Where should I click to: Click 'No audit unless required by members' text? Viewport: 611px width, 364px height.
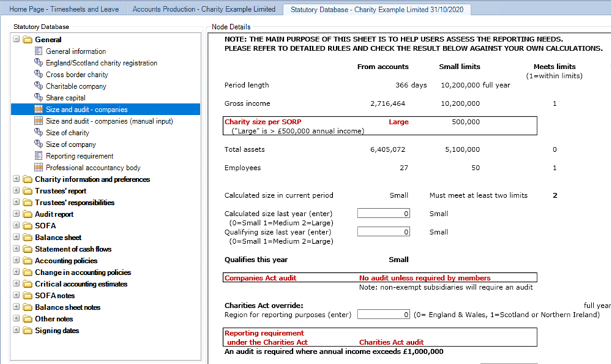tap(425, 278)
